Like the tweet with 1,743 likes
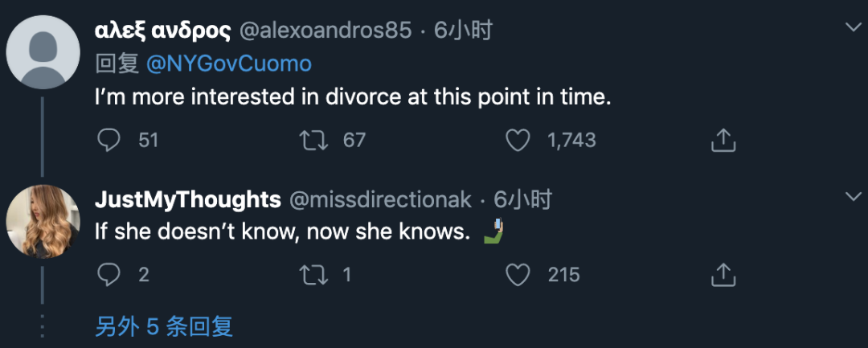The height and width of the screenshot is (348, 868). coord(518,141)
